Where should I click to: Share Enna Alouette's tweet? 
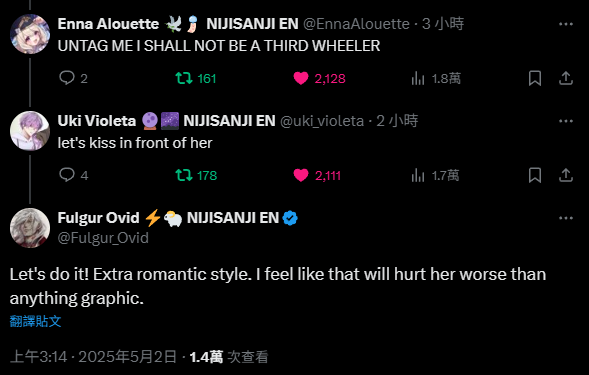[x=566, y=78]
